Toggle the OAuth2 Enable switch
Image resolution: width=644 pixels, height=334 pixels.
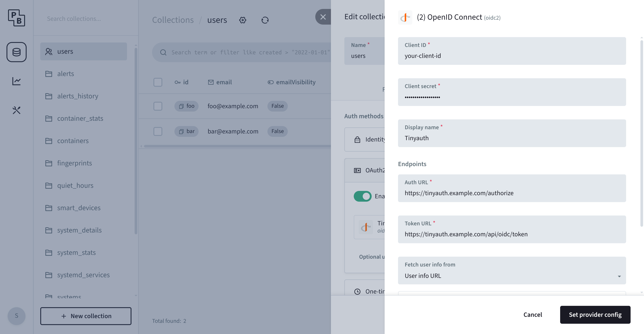click(x=362, y=196)
